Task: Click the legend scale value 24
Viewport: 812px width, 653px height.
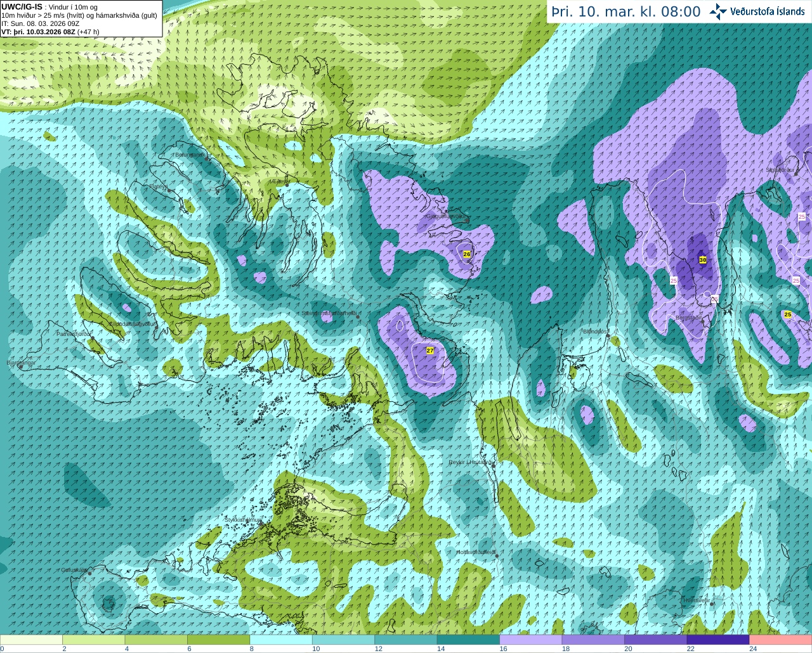Action: coord(752,649)
